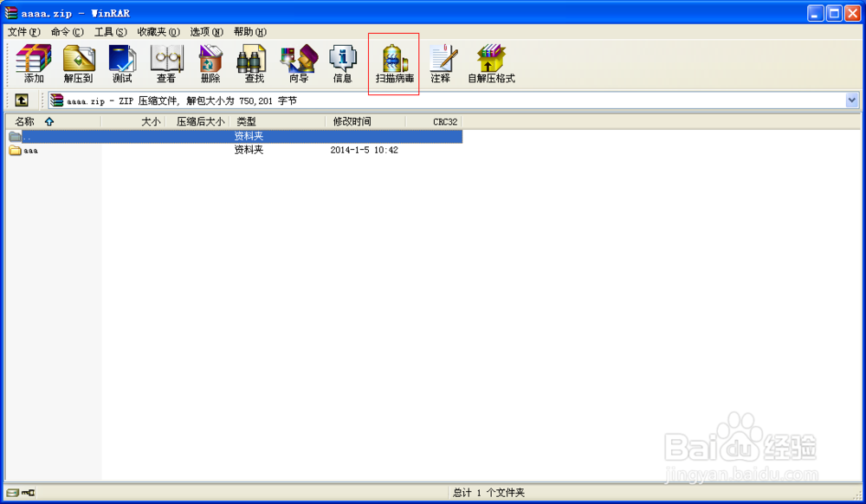This screenshot has height=504, width=866.
Task: Select the aaa folder icon
Action: tap(15, 150)
